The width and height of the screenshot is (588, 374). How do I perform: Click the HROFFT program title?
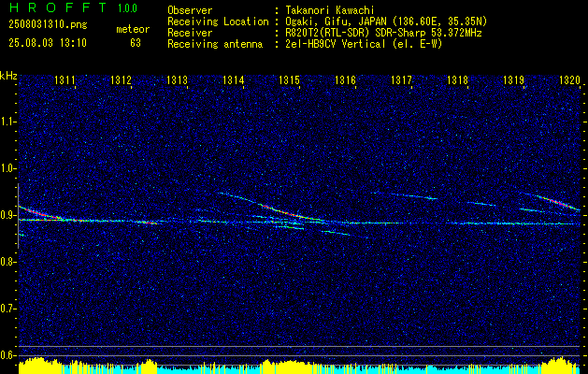click(x=59, y=7)
